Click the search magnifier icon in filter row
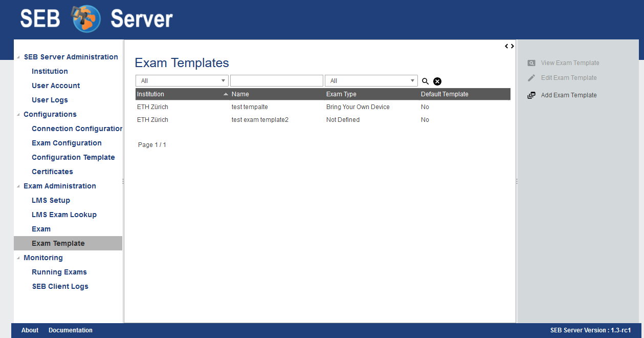This screenshot has width=644, height=338. click(425, 81)
